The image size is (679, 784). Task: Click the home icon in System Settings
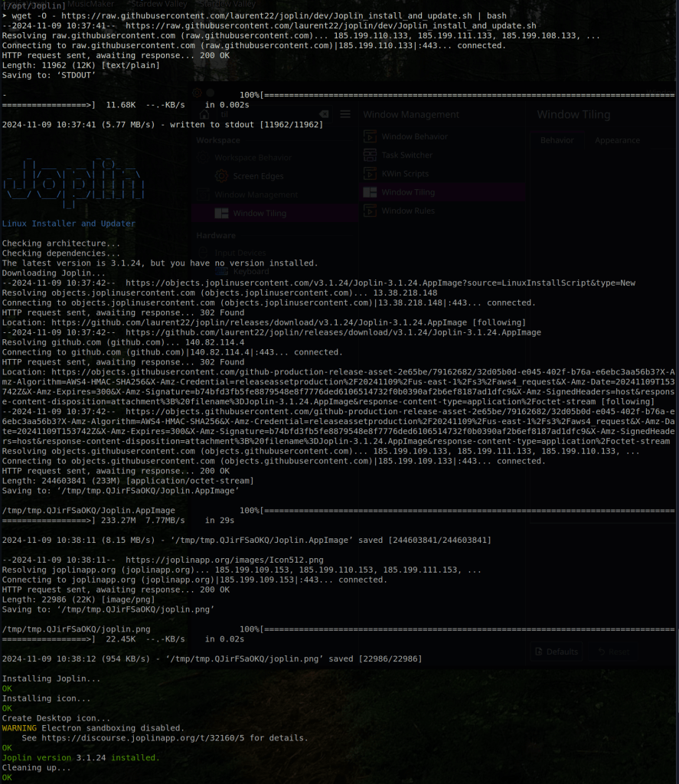204,114
